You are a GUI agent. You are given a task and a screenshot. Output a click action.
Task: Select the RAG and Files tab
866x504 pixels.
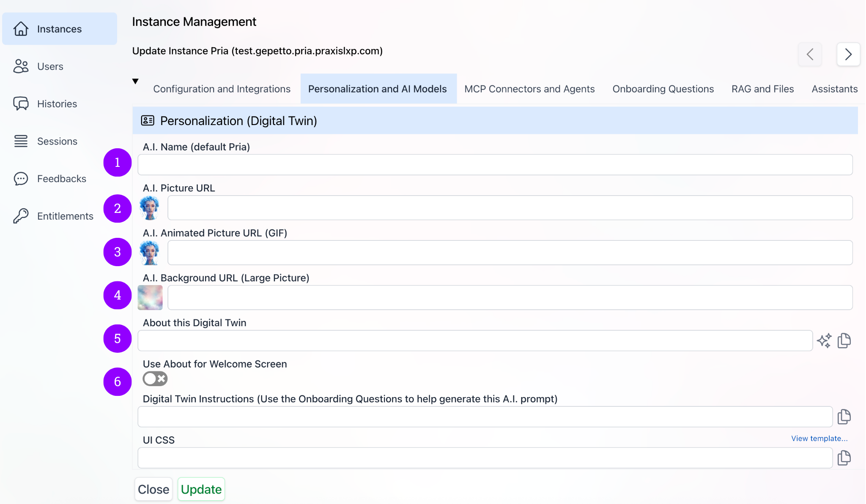(762, 89)
